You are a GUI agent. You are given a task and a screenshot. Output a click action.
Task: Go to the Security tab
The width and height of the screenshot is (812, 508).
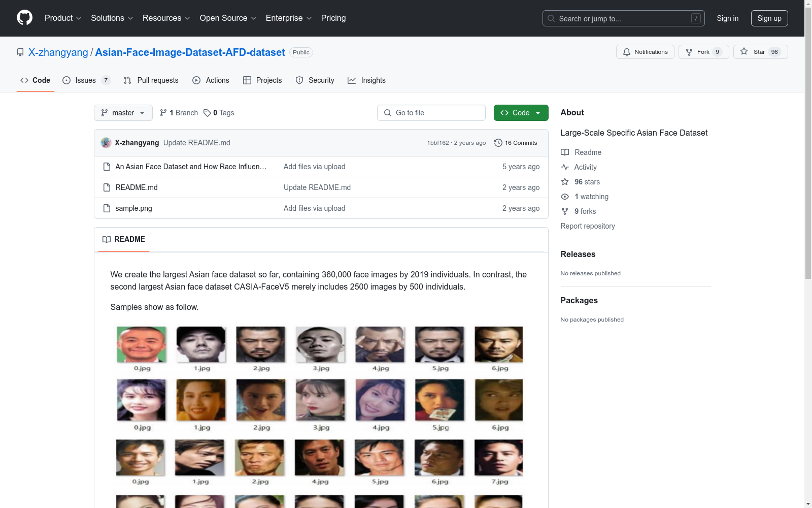point(315,80)
